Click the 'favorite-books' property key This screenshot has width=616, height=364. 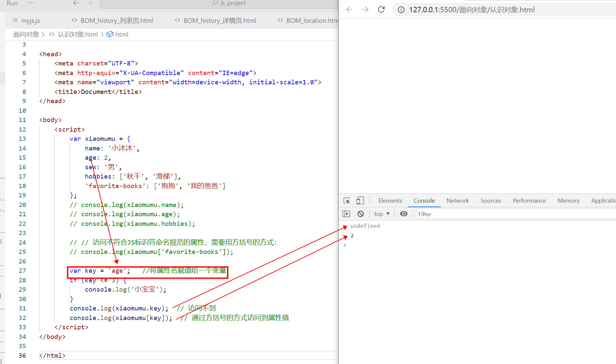pyautogui.click(x=115, y=186)
